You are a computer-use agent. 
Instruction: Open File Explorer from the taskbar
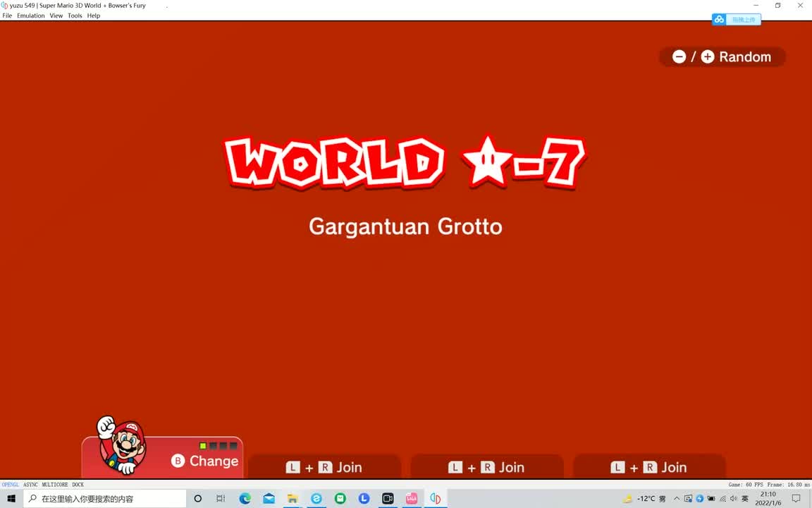293,499
